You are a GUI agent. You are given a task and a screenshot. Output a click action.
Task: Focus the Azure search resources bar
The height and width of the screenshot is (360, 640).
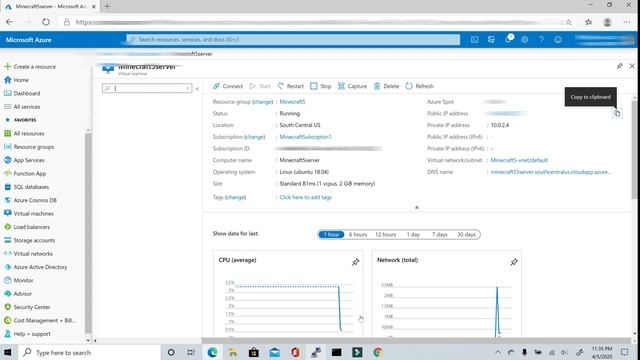click(x=293, y=40)
